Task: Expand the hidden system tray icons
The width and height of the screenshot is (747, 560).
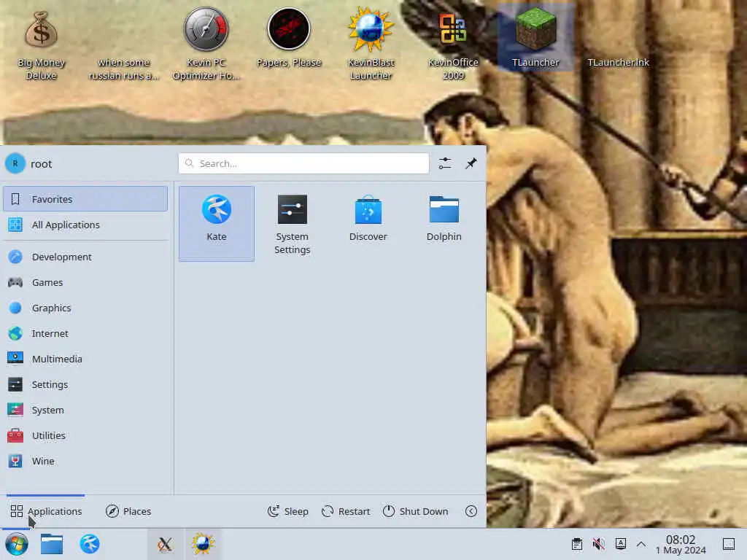Action: [x=641, y=544]
